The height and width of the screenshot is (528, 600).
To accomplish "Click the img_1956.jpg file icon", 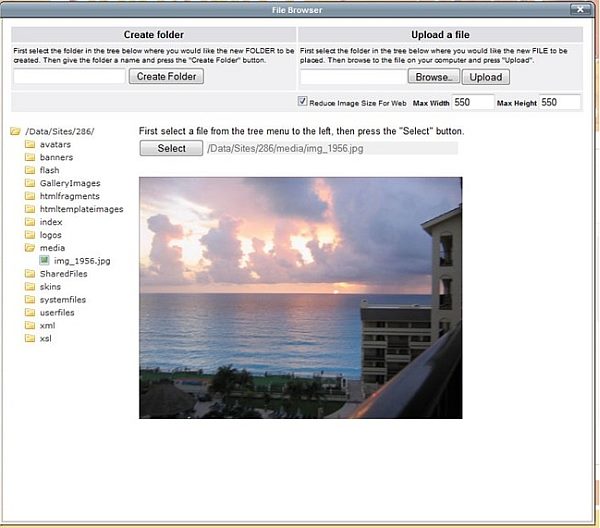I will click(x=44, y=261).
